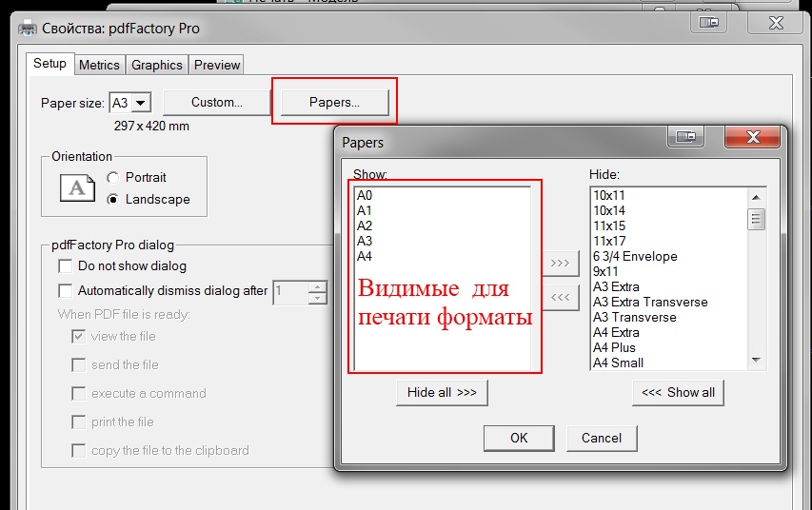
Task: Click the Hide list scroll up arrow
Action: tap(756, 197)
